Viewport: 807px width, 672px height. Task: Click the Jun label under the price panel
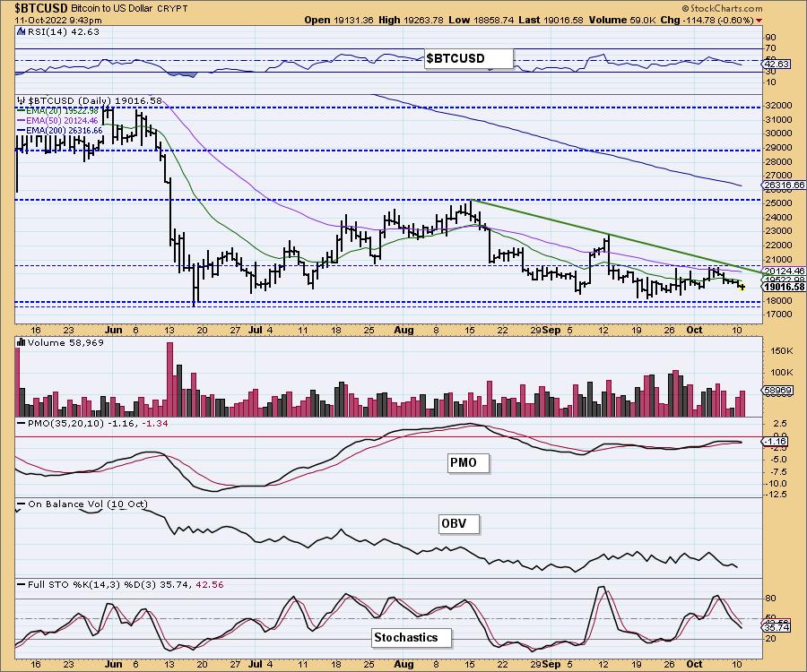click(x=114, y=330)
